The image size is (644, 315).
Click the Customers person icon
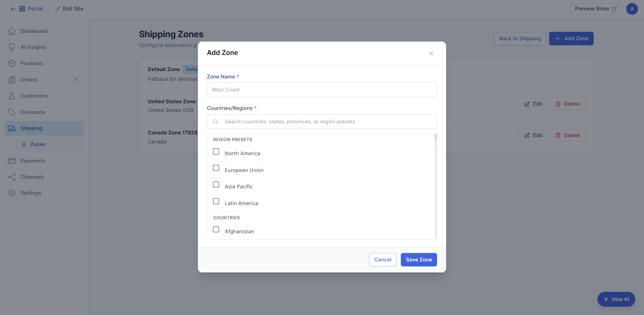pos(12,96)
